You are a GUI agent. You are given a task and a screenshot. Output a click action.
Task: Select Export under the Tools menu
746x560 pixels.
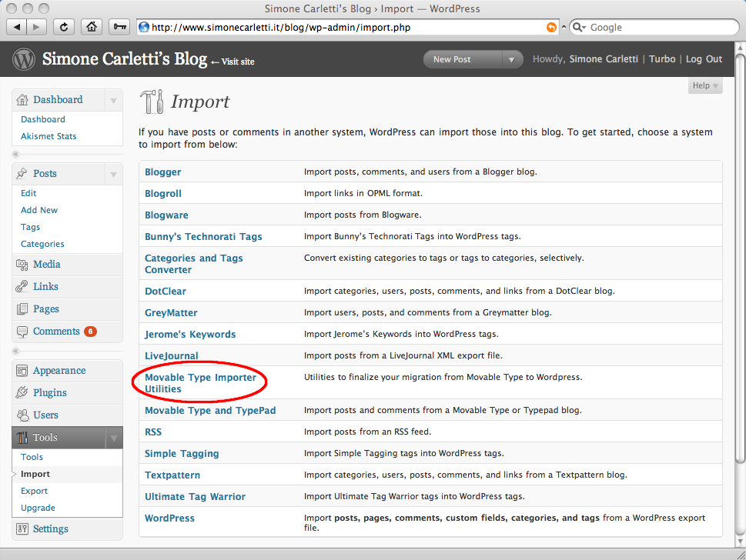(x=34, y=490)
